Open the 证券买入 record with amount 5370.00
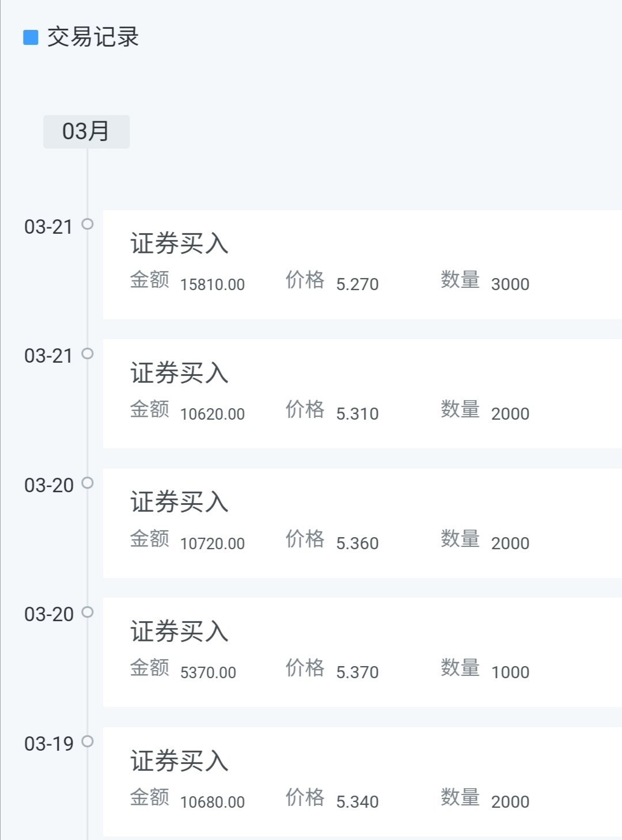 pos(362,652)
